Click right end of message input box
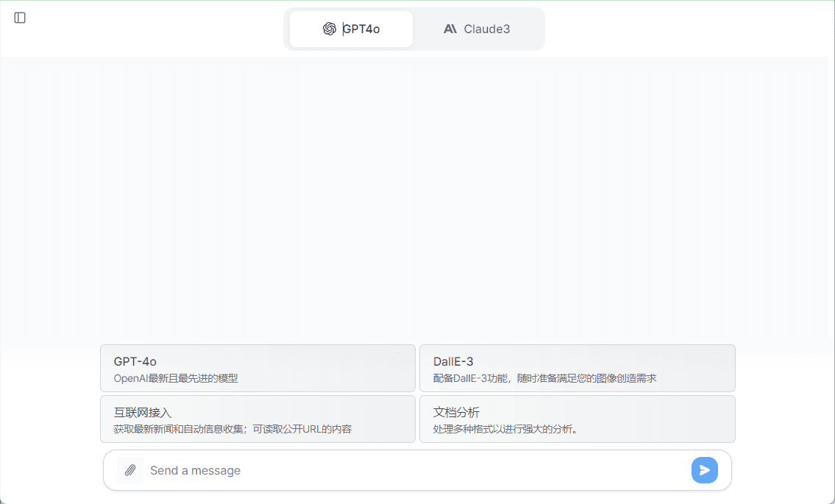The height and width of the screenshot is (504, 835). coord(662,470)
